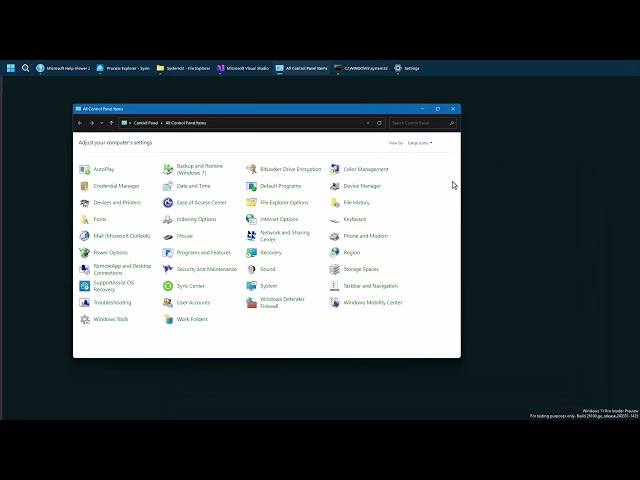Open the recent locations dropdown arrow

click(x=102, y=123)
